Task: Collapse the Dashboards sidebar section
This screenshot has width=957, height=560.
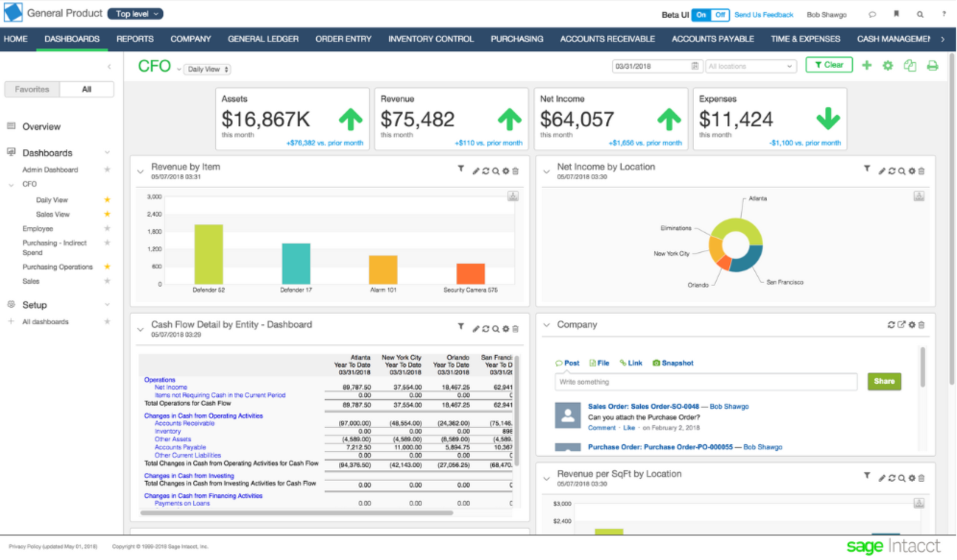Action: pos(107,153)
